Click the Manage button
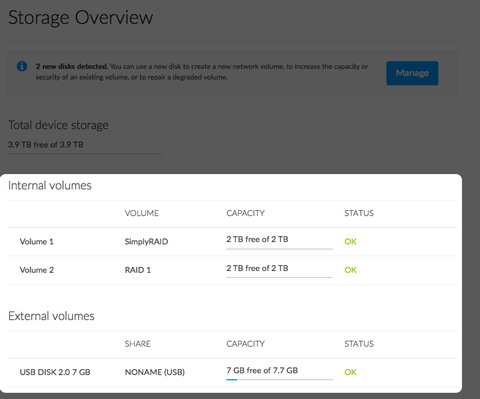Screen dimensions: 480x399 [412, 73]
